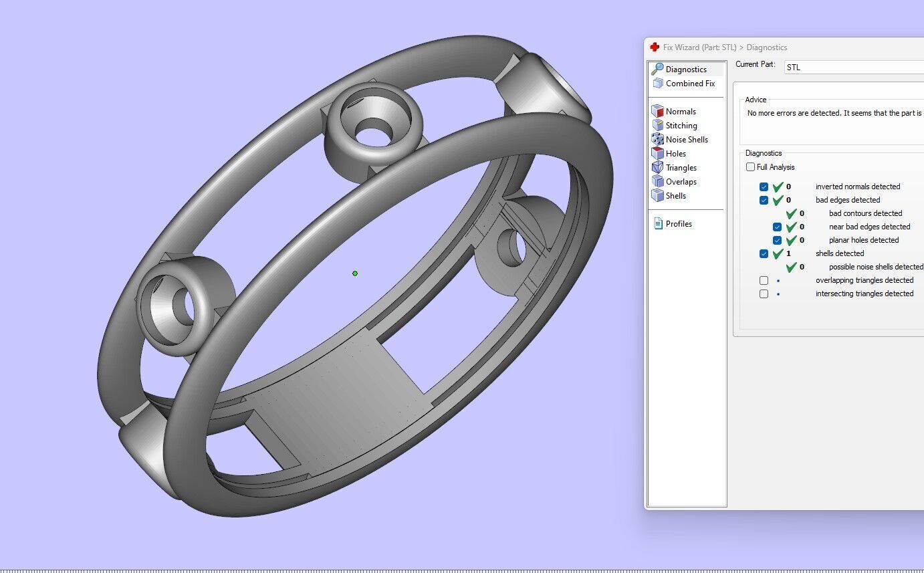Open the Shells fix page
The height and width of the screenshot is (573, 924).
tap(676, 196)
